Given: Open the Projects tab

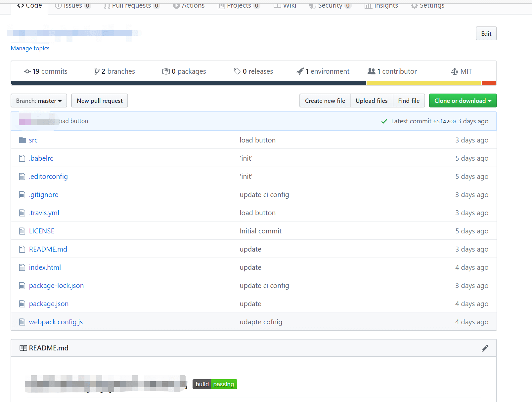Looking at the screenshot, I should pos(239,6).
